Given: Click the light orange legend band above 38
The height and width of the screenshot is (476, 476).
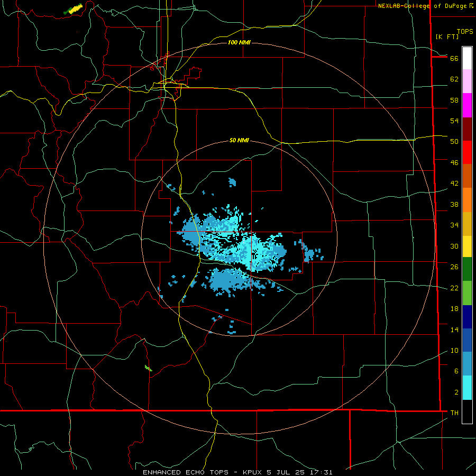Looking at the screenshot, I should coord(467,200).
